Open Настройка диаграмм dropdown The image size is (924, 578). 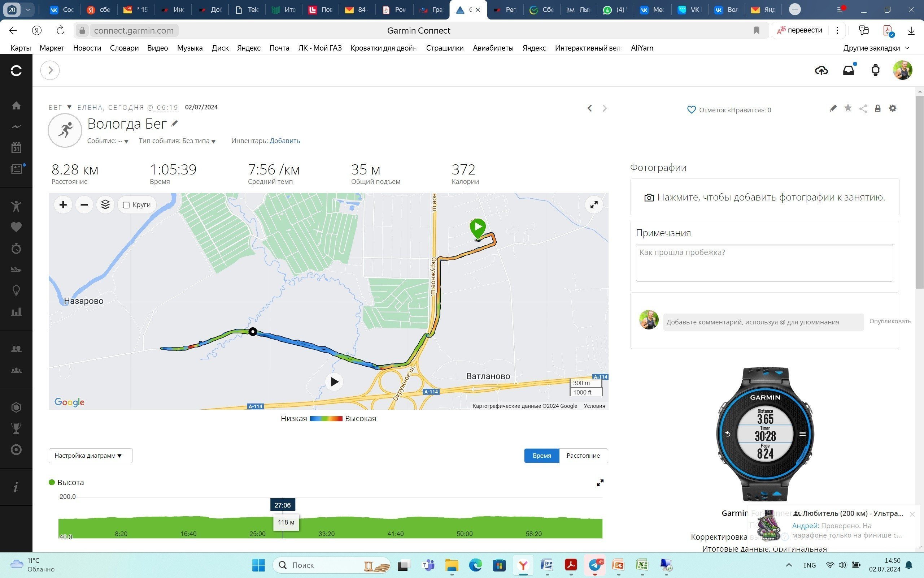91,456
